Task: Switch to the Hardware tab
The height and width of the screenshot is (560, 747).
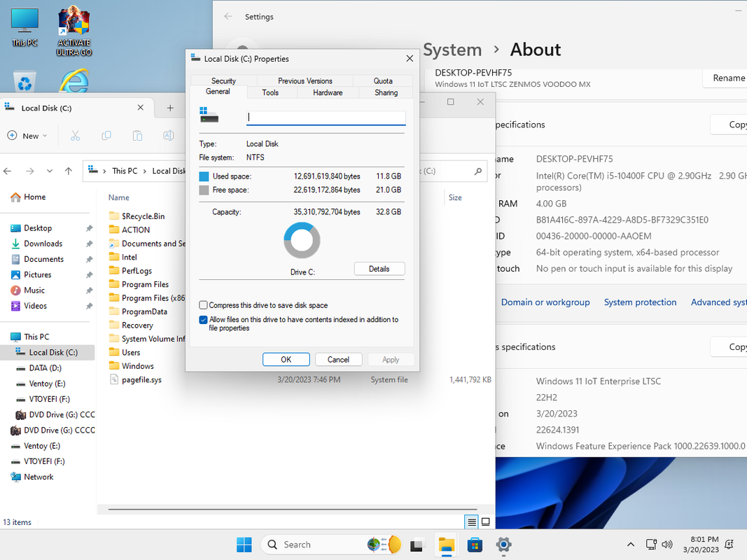Action: (328, 93)
